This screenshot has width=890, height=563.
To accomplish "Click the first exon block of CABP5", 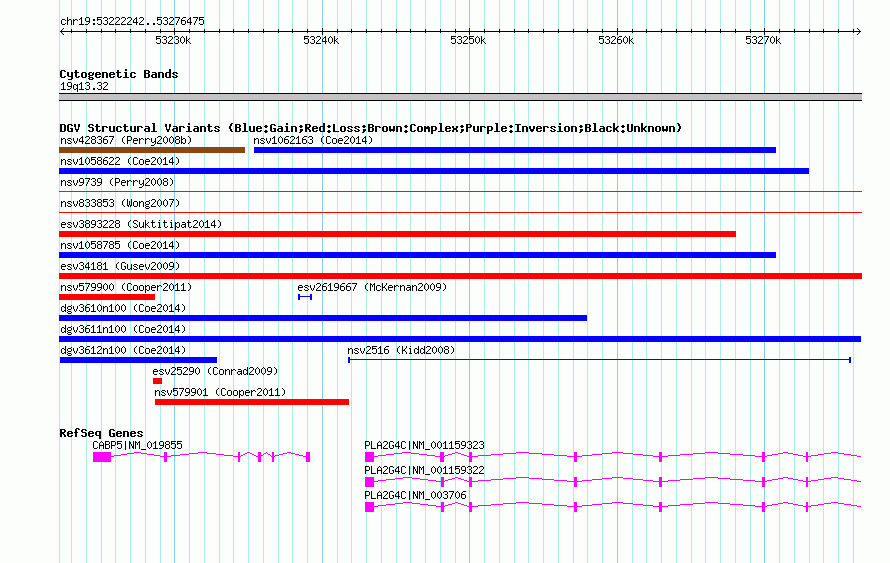I will 102,457.
